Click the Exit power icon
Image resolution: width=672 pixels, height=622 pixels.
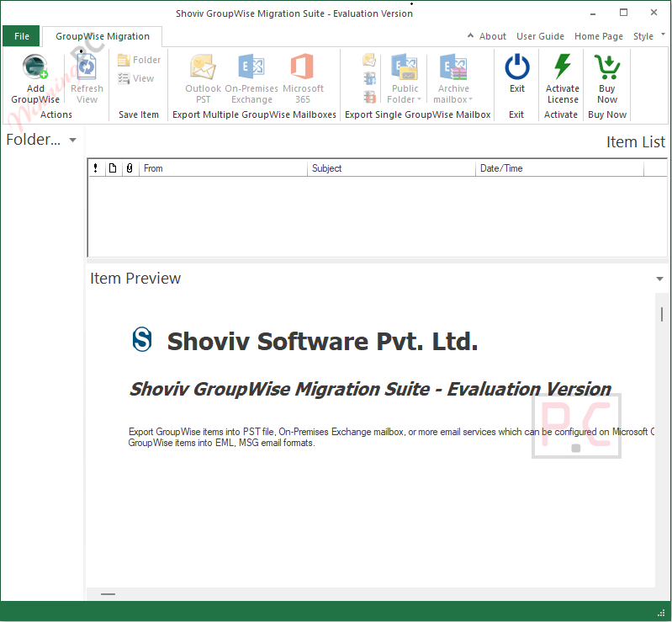coord(517,67)
